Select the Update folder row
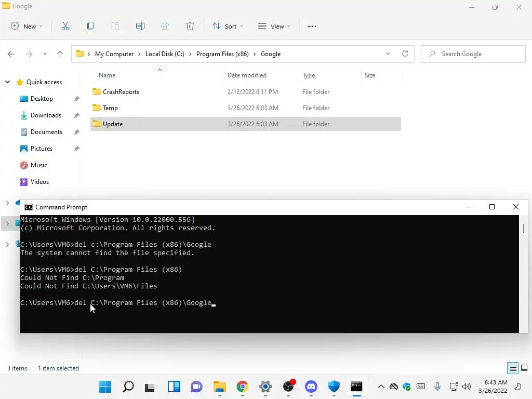Viewport: 532px width, 399px height. pyautogui.click(x=246, y=124)
